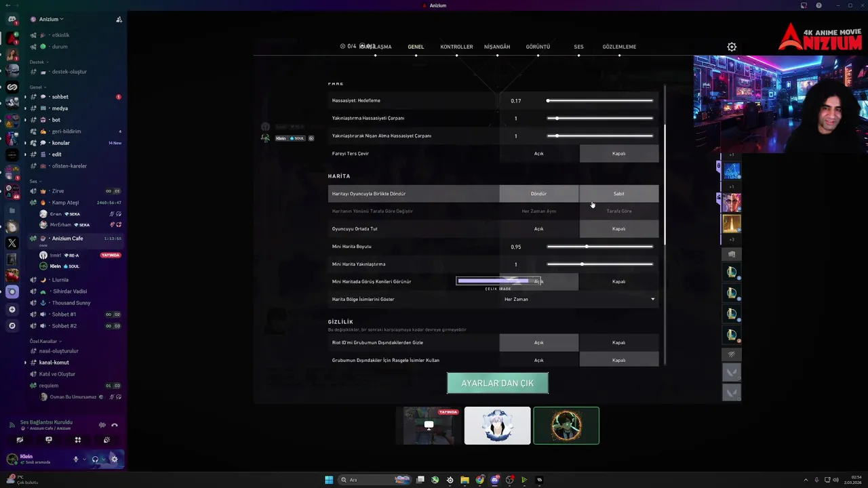This screenshot has width=868, height=488.
Task: Open Task View from the taskbar
Action: [x=420, y=480]
